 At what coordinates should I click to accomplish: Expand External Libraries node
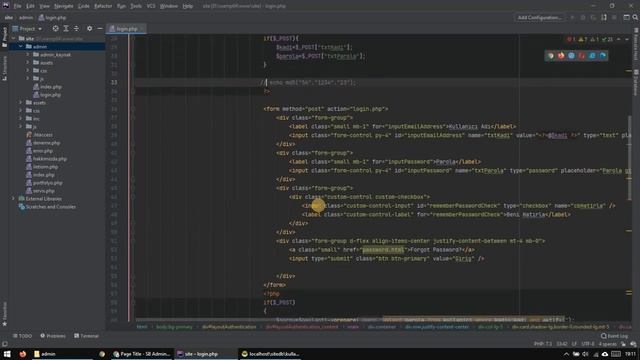click(13, 199)
